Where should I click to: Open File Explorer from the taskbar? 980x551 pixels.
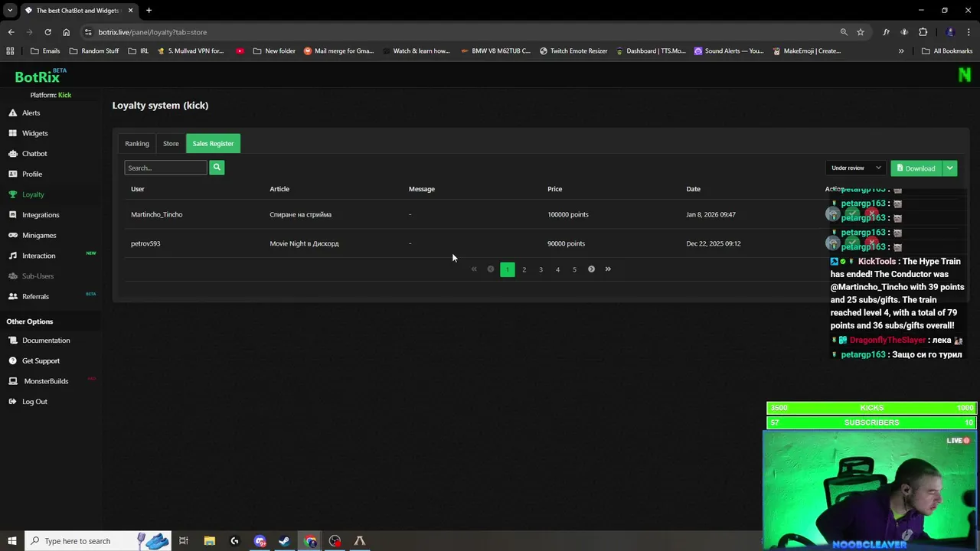pos(209,541)
